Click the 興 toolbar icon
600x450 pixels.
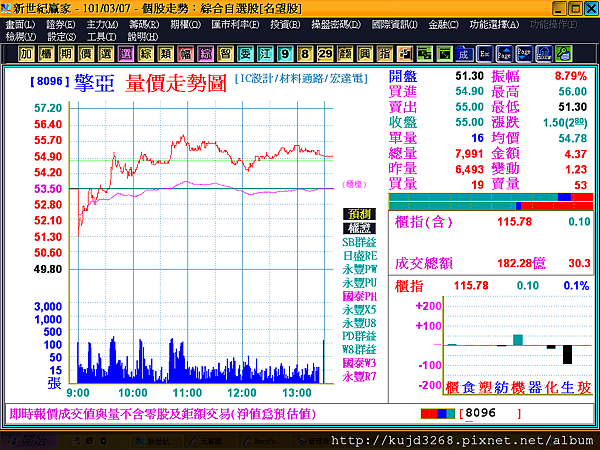click(x=365, y=54)
